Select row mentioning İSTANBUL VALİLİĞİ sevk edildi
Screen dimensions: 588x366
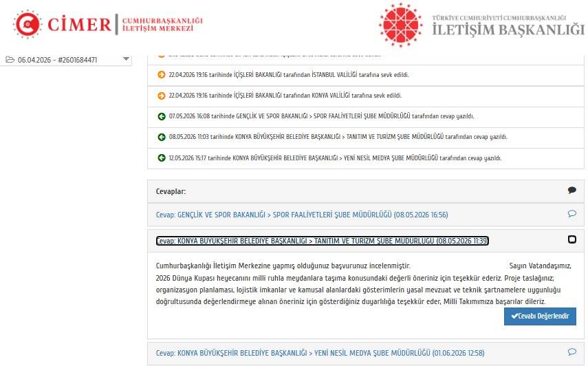366,75
